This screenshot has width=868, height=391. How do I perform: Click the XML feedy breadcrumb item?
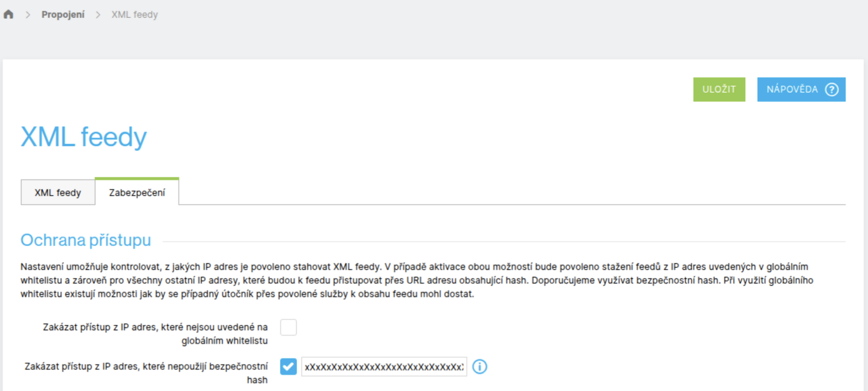tap(135, 15)
